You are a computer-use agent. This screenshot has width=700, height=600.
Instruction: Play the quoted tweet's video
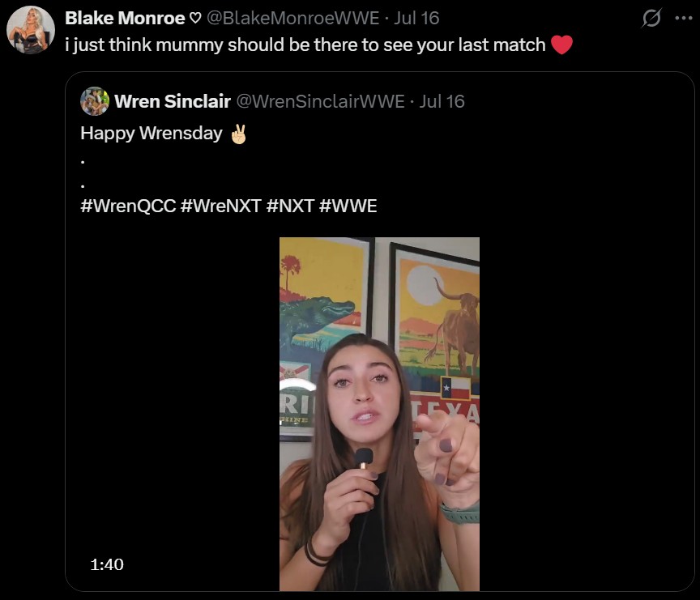coord(379,414)
